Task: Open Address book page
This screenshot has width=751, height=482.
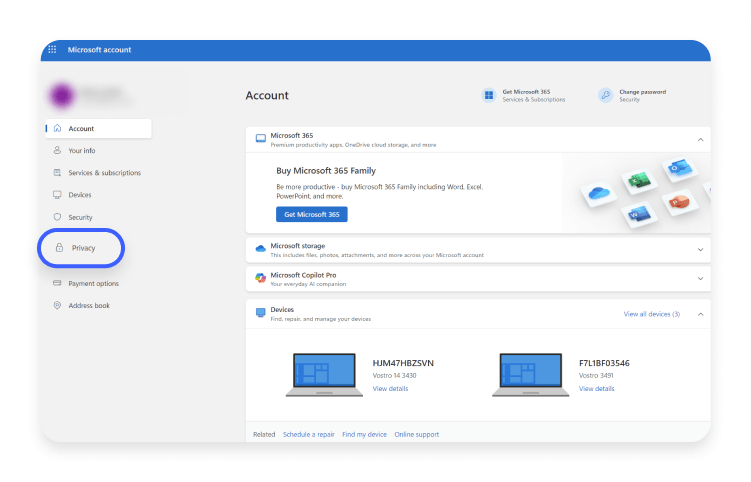Action: (89, 305)
